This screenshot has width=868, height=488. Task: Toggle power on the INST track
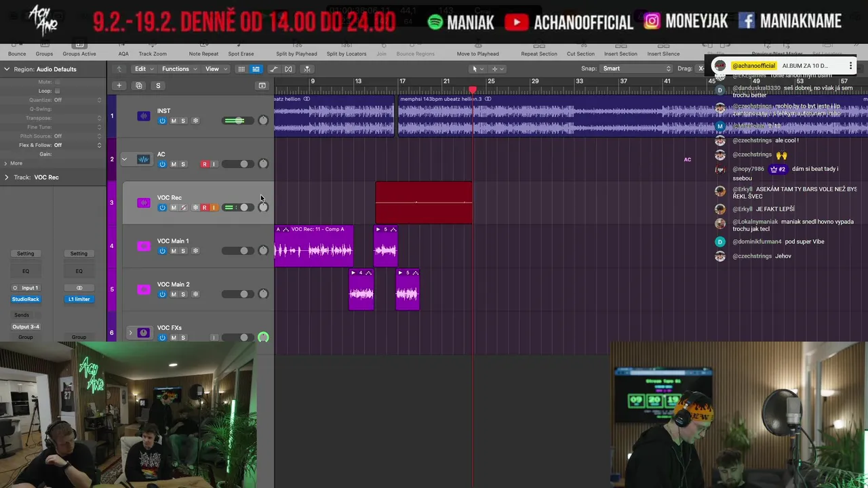[162, 121]
